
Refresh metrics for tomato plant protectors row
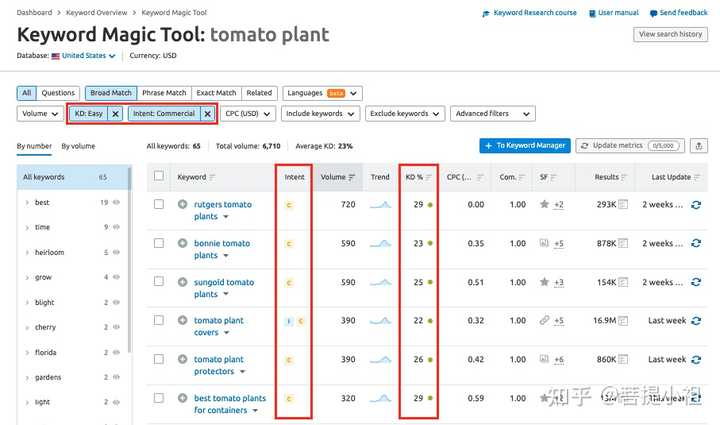(696, 359)
